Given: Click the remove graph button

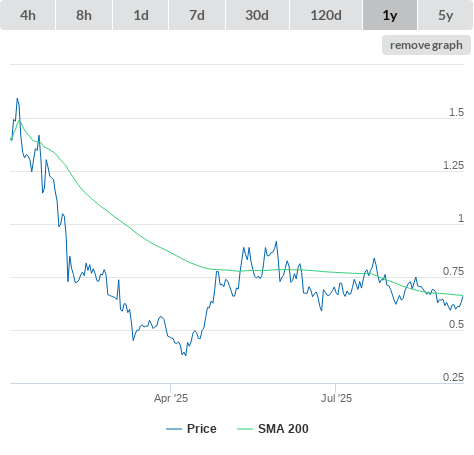Looking at the screenshot, I should click(x=426, y=45).
